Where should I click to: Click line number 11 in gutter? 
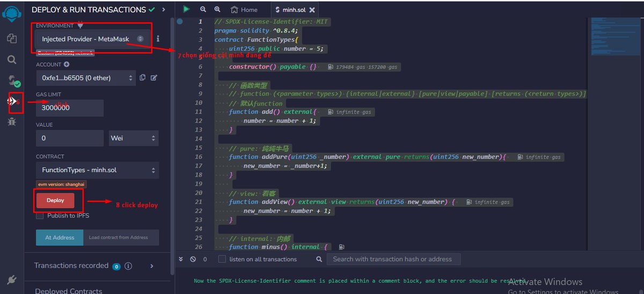(x=199, y=112)
